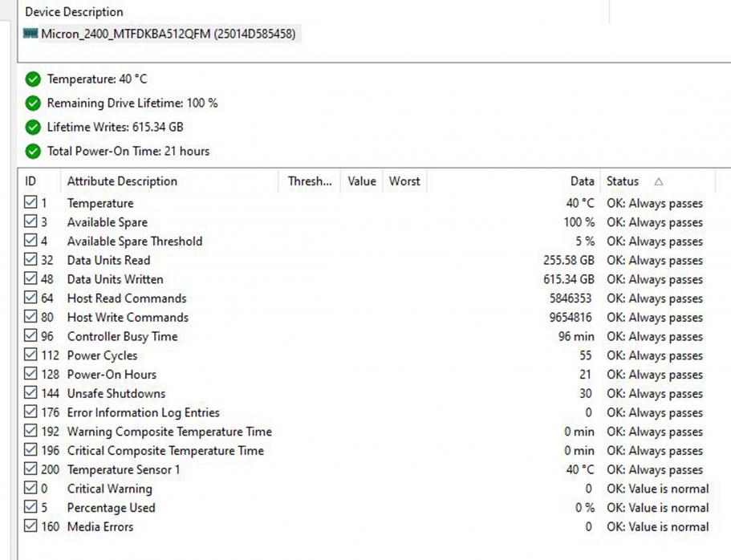Screen dimensions: 731x560
Task: Sort by the Status column header
Action: pos(623,181)
